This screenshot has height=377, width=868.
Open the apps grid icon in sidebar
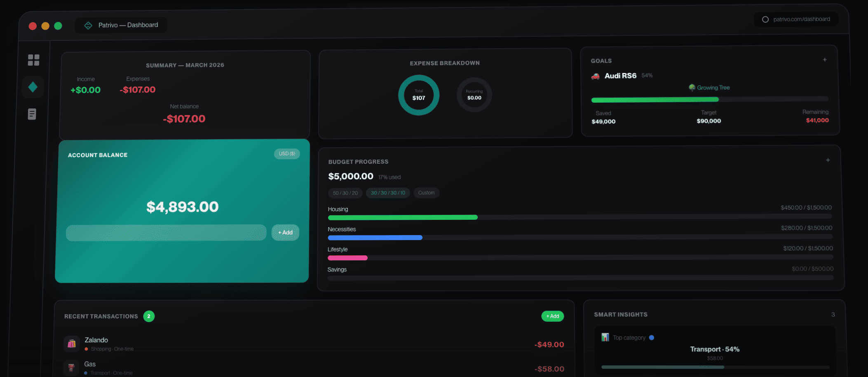click(x=33, y=60)
